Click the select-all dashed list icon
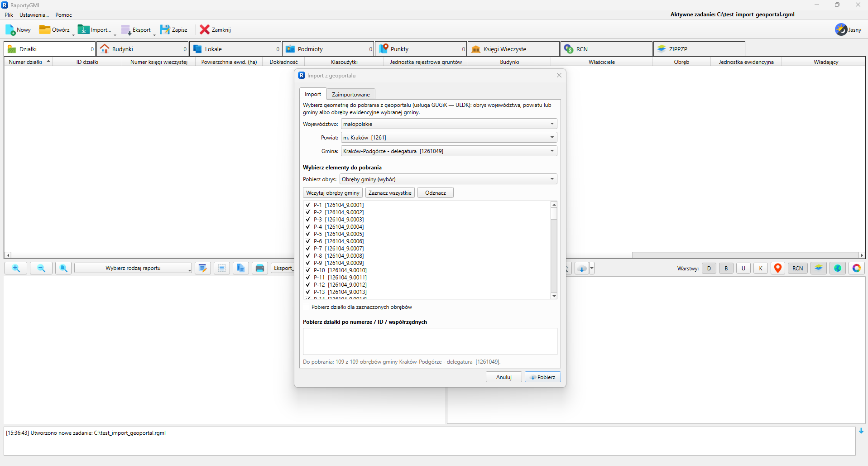868x466 pixels. click(222, 268)
